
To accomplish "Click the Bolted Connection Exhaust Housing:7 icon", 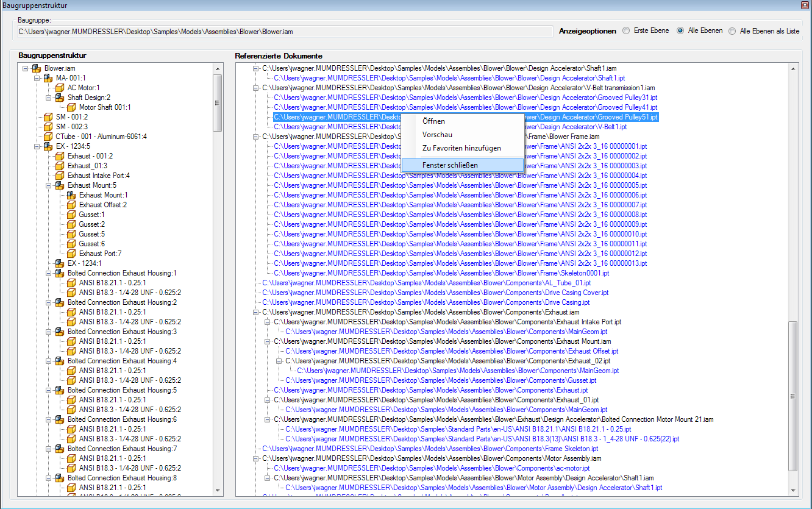I will (60, 449).
